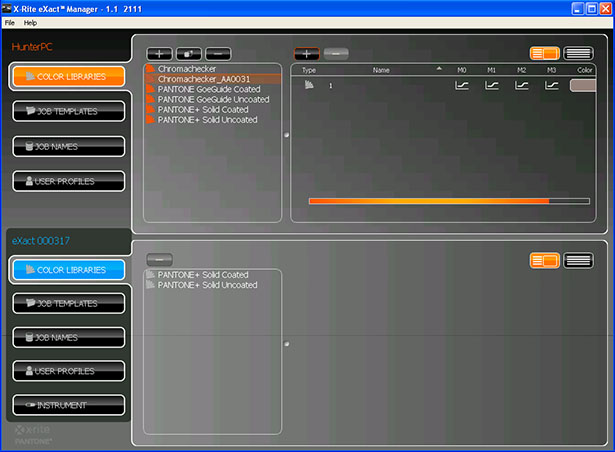Click the color swatch in row 1
This screenshot has height=452, width=615.
point(583,86)
